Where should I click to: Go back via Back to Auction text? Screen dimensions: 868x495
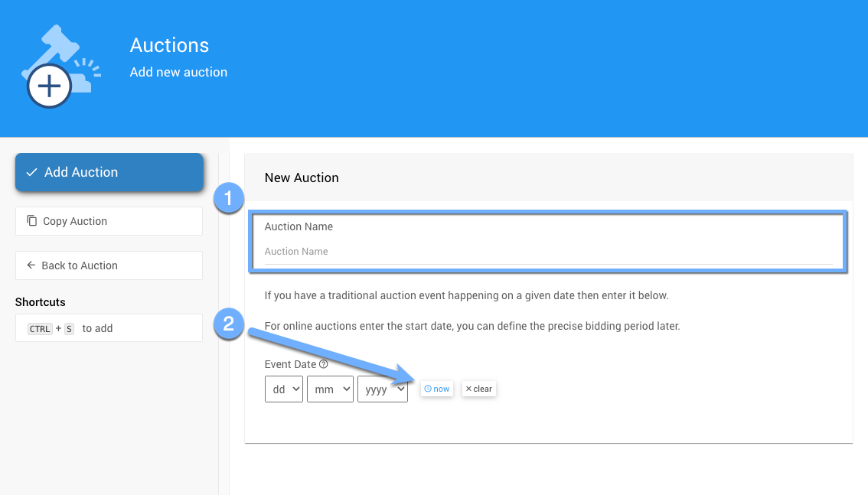click(x=80, y=265)
